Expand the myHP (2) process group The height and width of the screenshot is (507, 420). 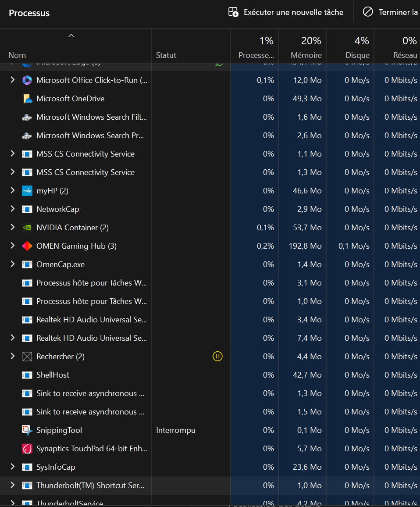(12, 190)
